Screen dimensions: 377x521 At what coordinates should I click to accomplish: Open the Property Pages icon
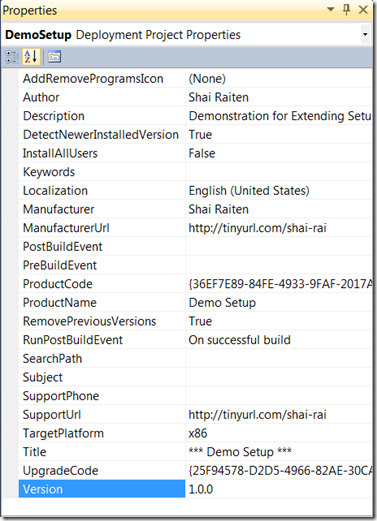pyautogui.click(x=54, y=57)
